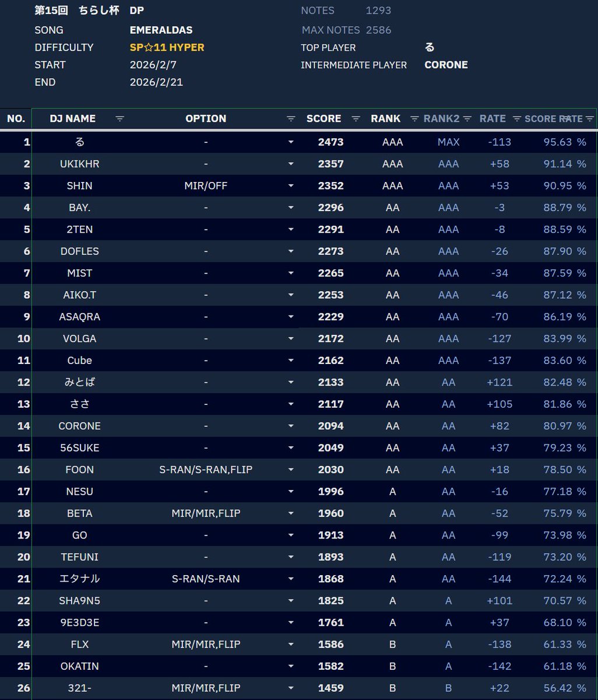Expand MIR/MIR,FLIP dropdown for 321-
This screenshot has width=598, height=700.
tap(291, 688)
